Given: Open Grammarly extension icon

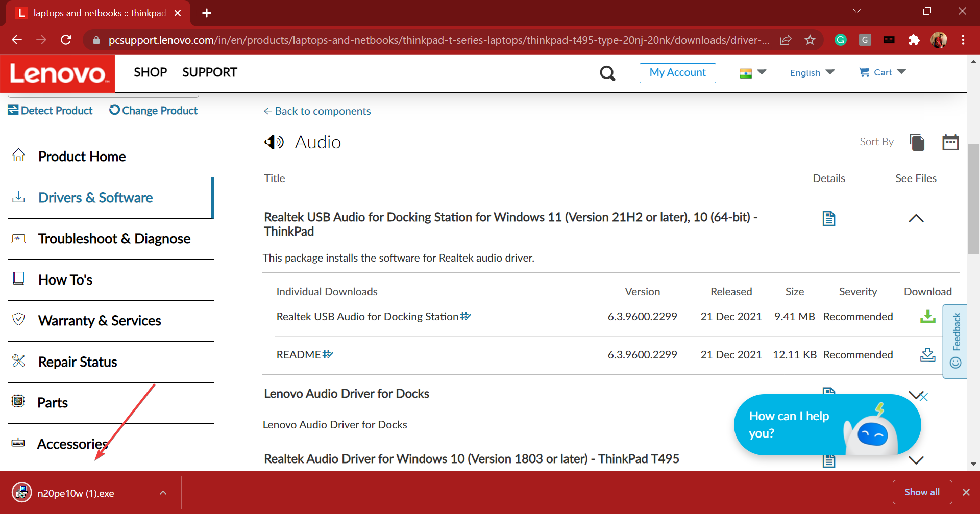Looking at the screenshot, I should [x=841, y=40].
